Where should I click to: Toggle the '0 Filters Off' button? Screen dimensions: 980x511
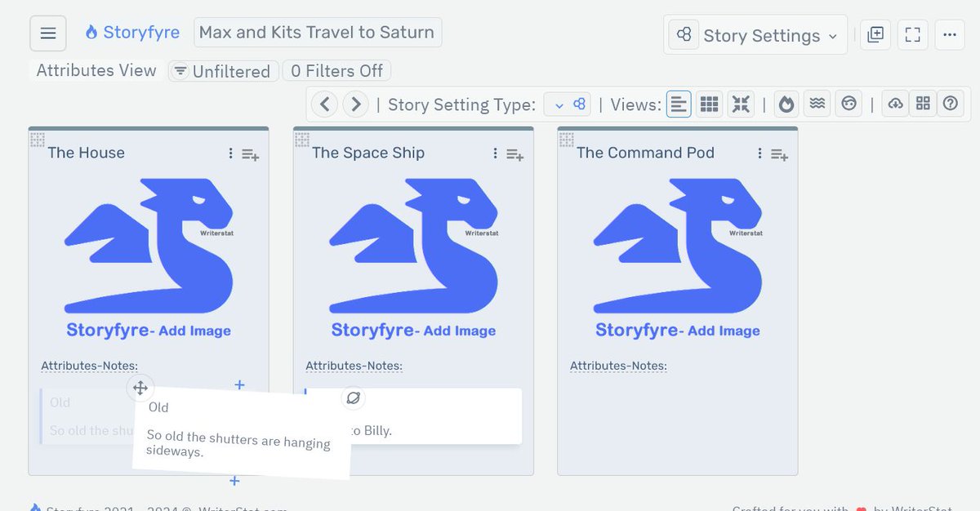(x=336, y=71)
